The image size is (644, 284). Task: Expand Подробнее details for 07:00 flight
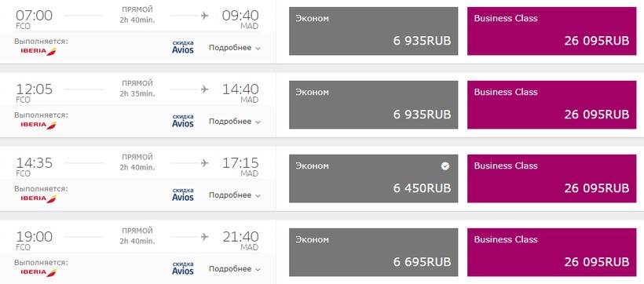pyautogui.click(x=235, y=48)
